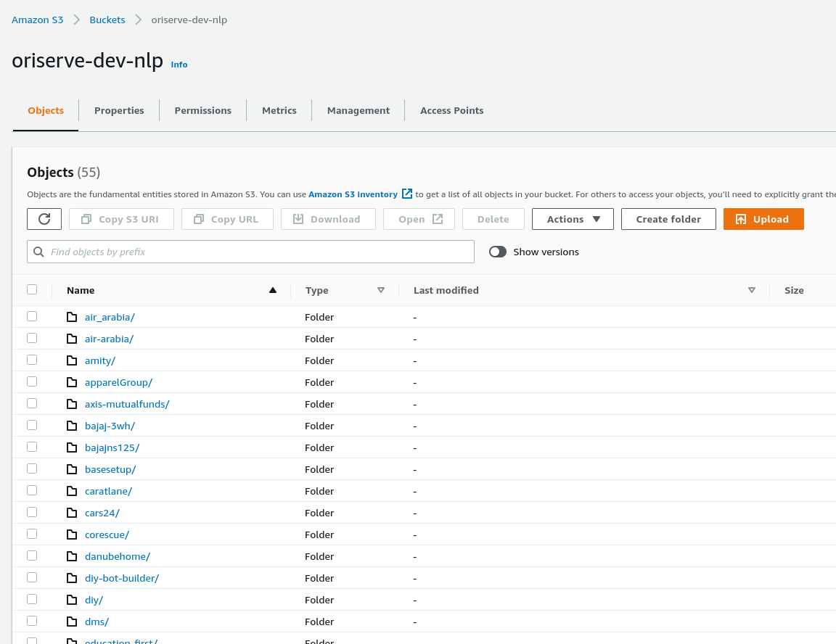Click the refresh objects icon button
Viewport: 836px width, 644px height.
44,219
